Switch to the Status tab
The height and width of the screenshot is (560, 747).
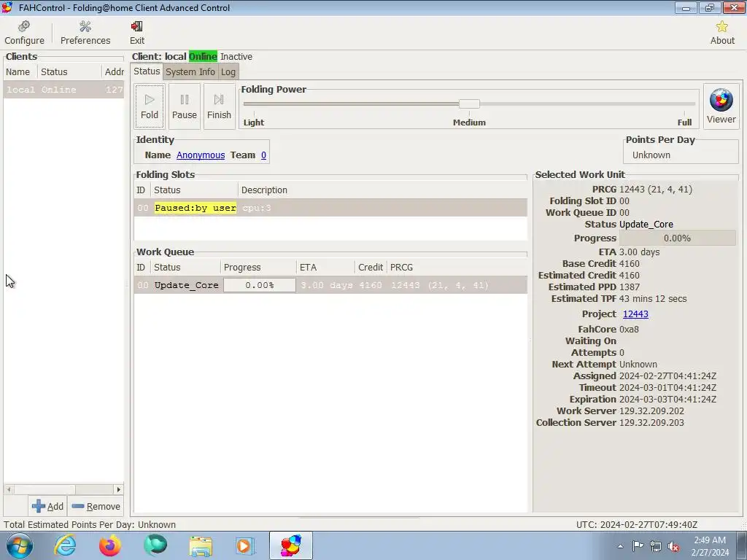(x=146, y=71)
